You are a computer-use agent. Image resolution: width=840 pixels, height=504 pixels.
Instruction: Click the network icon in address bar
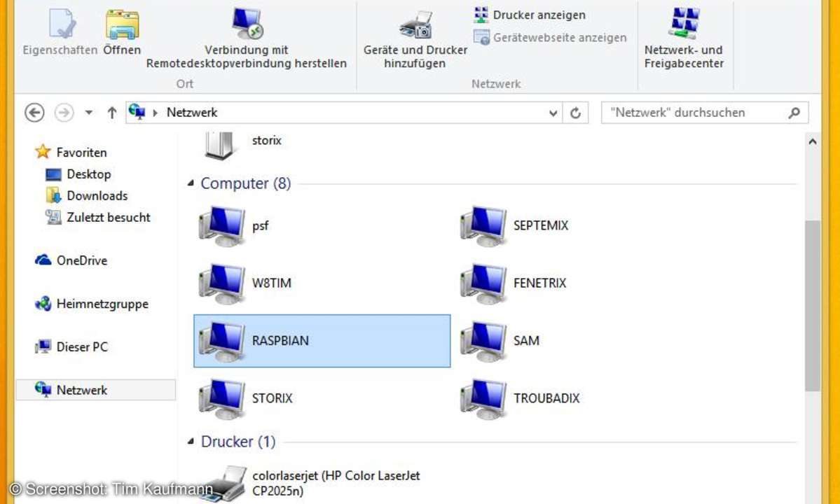coord(137,112)
